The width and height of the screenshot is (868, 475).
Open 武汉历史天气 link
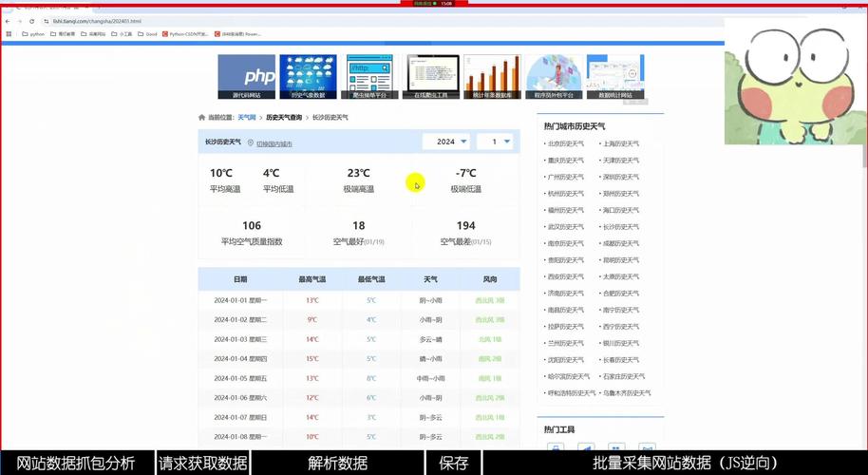pos(566,226)
